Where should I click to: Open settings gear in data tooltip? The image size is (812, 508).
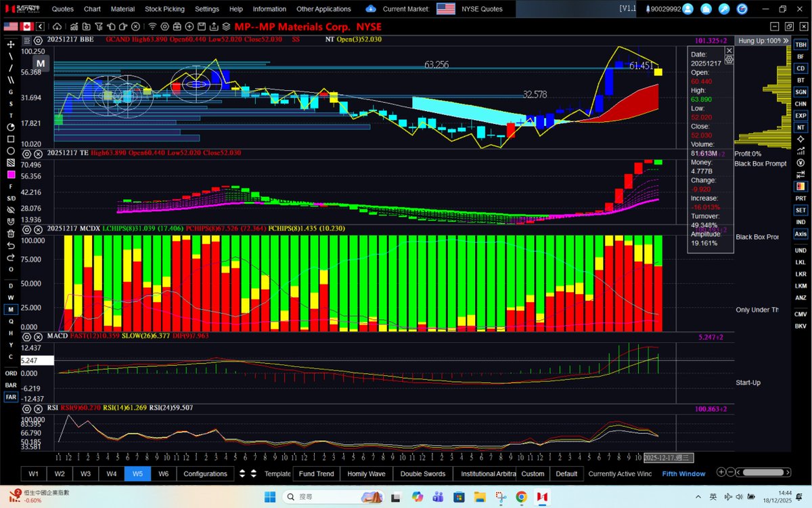729,60
